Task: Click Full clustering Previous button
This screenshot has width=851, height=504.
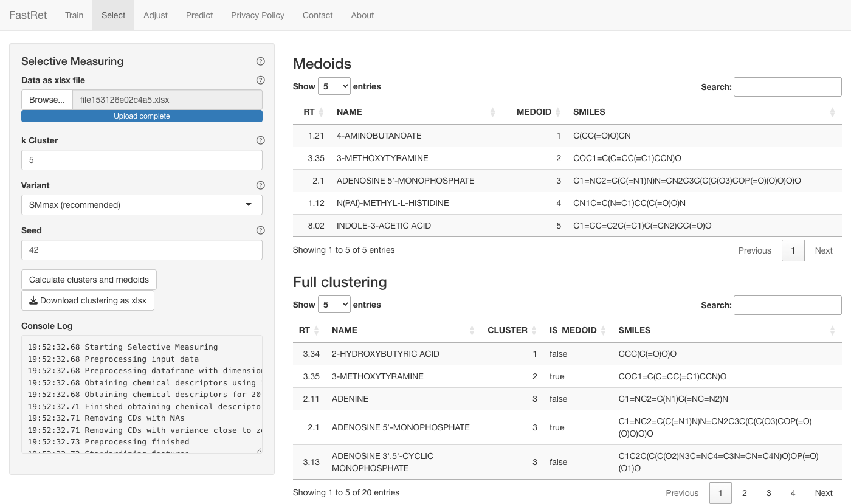Action: [x=682, y=493]
